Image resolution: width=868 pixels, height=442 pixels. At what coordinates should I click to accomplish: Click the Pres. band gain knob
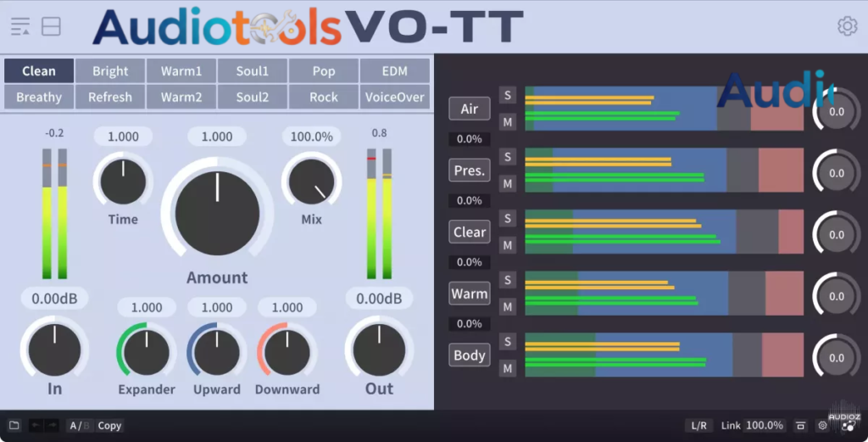(x=837, y=173)
